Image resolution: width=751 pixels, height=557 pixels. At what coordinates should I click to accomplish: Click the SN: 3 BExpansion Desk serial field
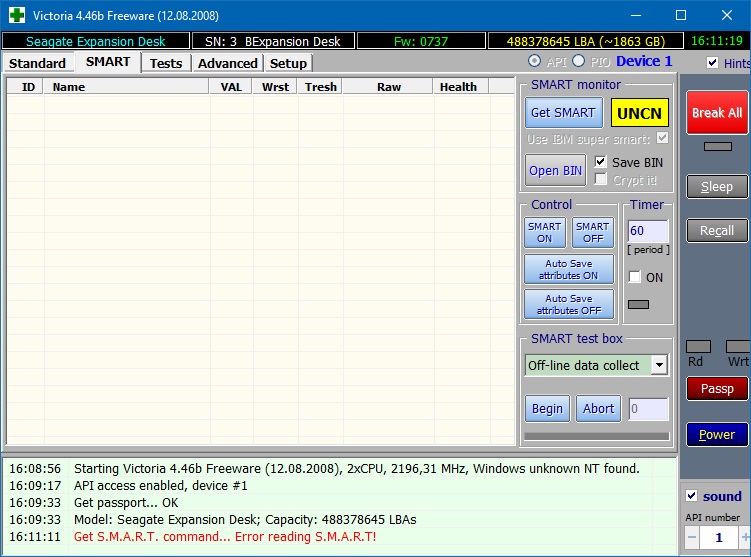point(273,41)
